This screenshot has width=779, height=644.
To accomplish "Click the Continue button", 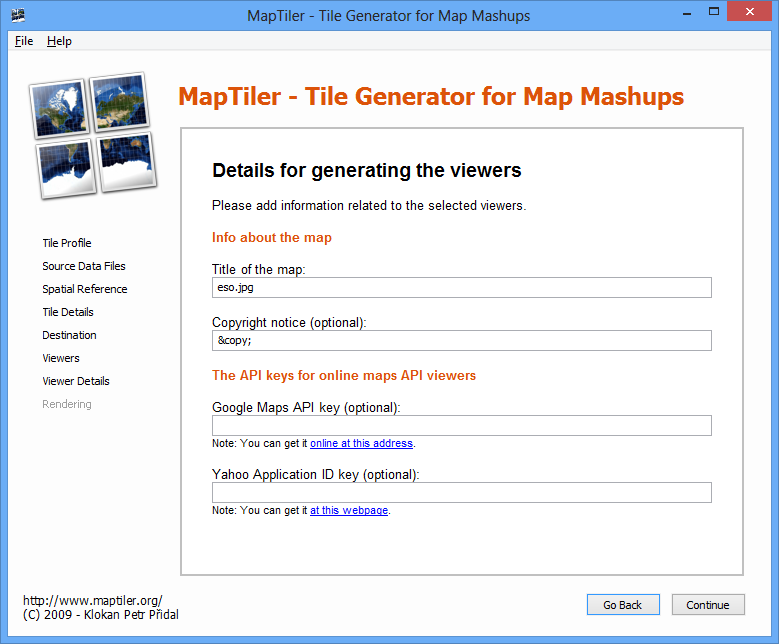I will coord(708,605).
